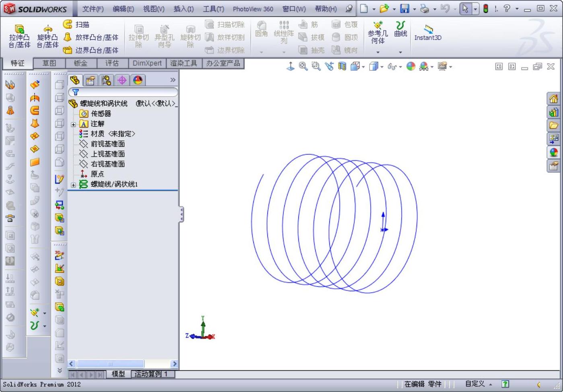The image size is (563, 392).
Task: Open dropdown arrow next to Save icon
Action: coord(415,9)
